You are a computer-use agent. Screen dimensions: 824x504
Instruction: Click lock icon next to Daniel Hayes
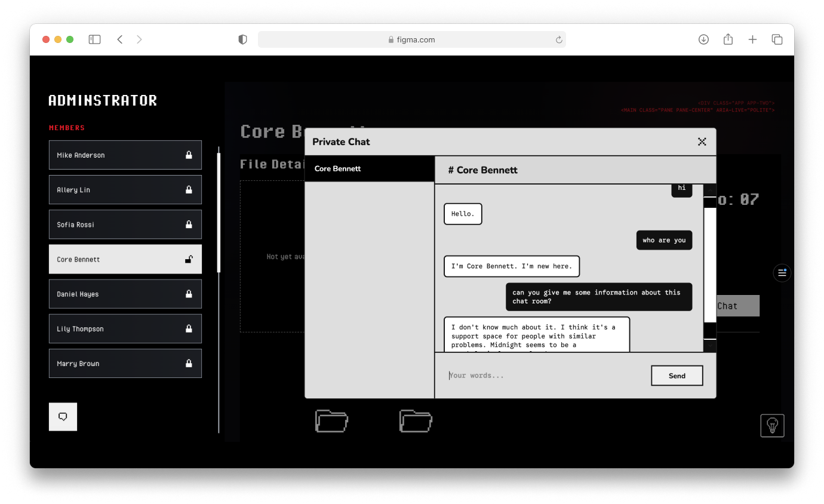point(189,294)
